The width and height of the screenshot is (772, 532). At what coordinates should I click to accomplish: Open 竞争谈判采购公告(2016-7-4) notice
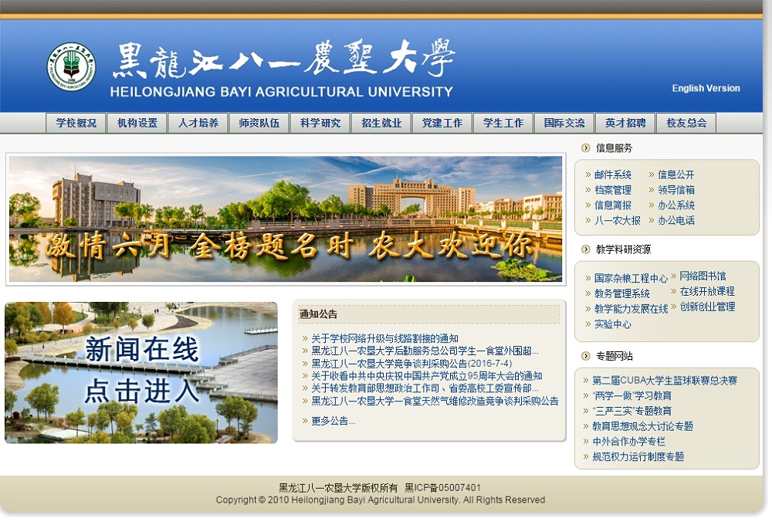pos(411,364)
